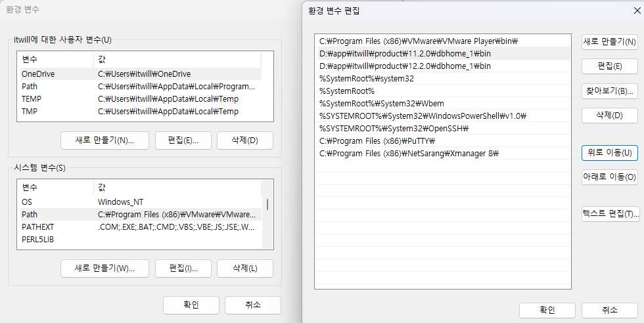This screenshot has height=323, width=644.
Task: Click 편집(E)... for user variables
Action: (x=183, y=140)
